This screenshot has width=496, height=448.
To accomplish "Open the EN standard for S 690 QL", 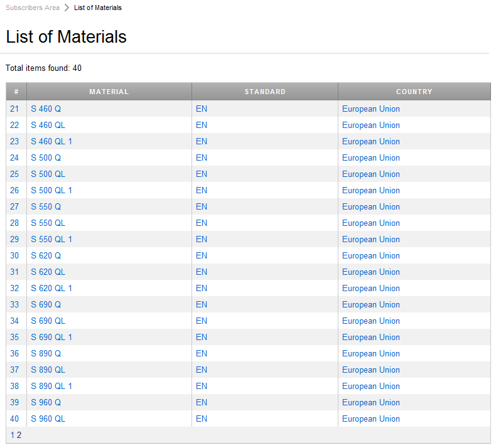I will pos(202,321).
